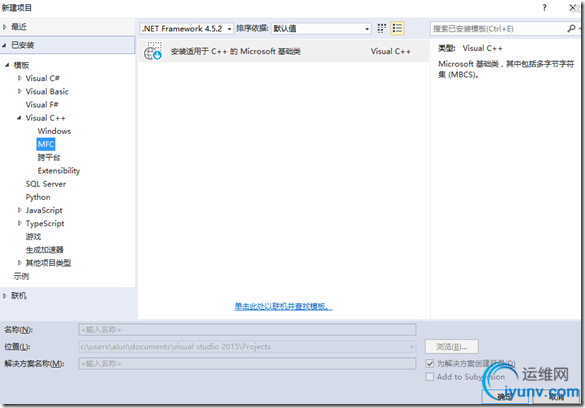Select Extensibility under Visual C++
585x408 pixels.
[59, 171]
